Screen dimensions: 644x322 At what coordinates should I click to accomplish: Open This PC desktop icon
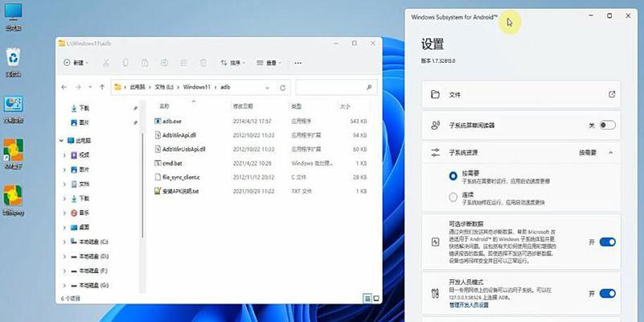(x=13, y=17)
